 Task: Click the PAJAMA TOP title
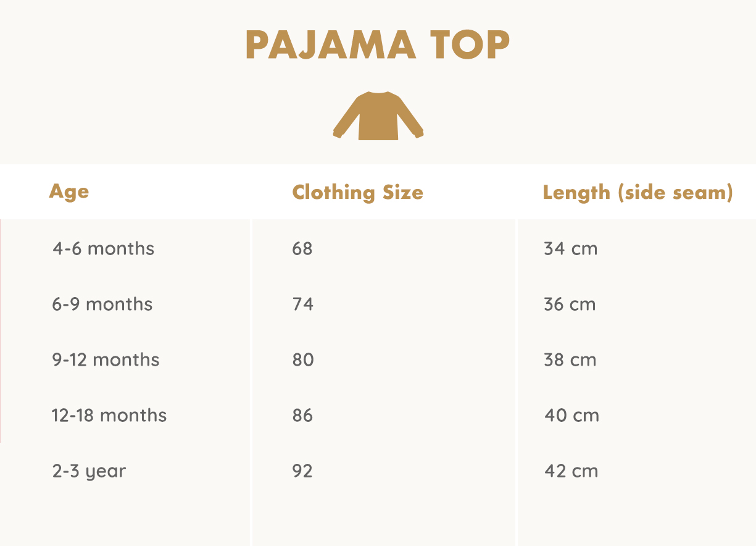(378, 45)
